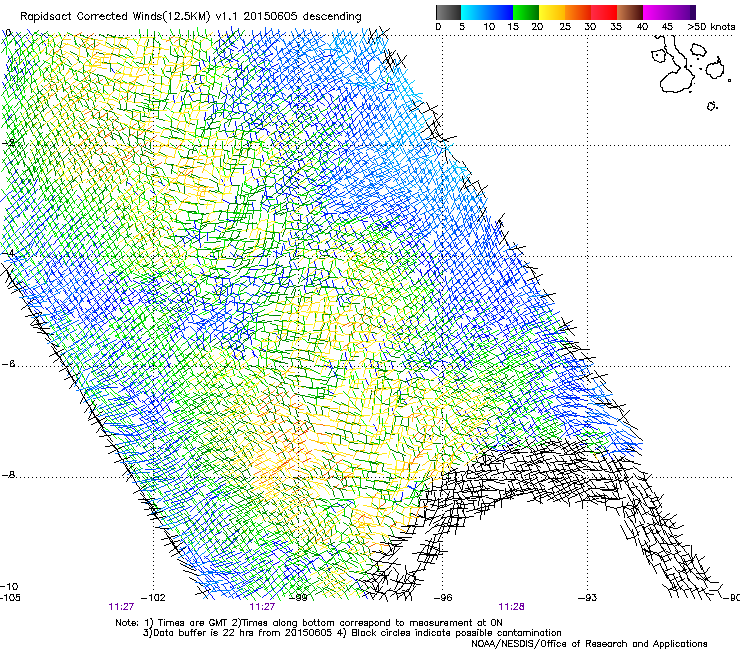
Task: Click the 'Note: 1) Times are GMT' text
Action: [x=172, y=623]
